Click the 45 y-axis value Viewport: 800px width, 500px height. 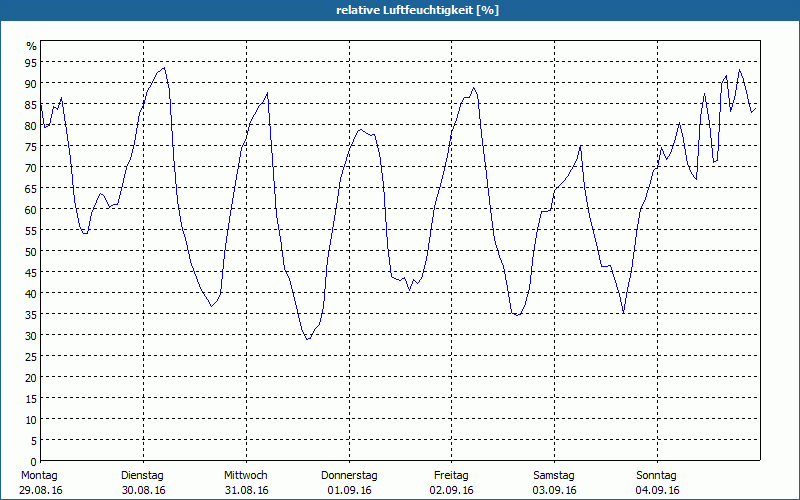31,272
